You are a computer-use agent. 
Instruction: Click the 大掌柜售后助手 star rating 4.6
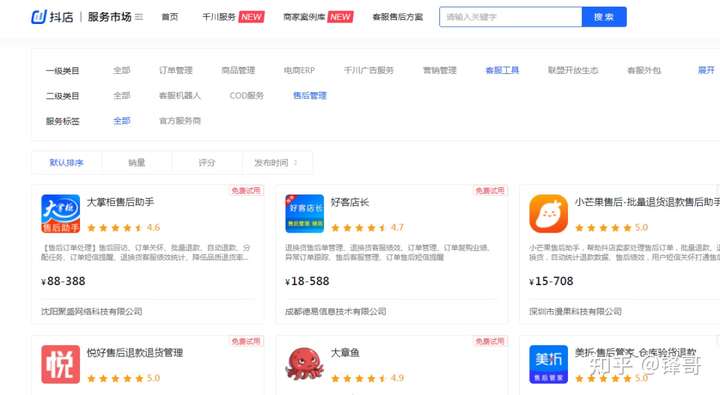[124, 227]
